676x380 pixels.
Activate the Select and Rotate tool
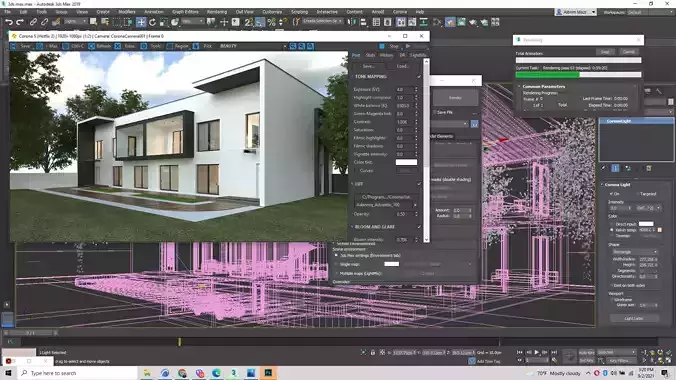pyautogui.click(x=152, y=22)
